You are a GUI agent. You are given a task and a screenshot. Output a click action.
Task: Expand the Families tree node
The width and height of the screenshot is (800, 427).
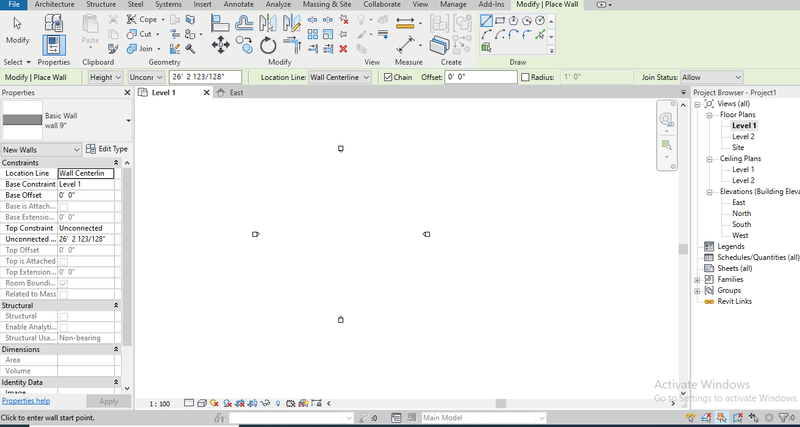point(697,280)
